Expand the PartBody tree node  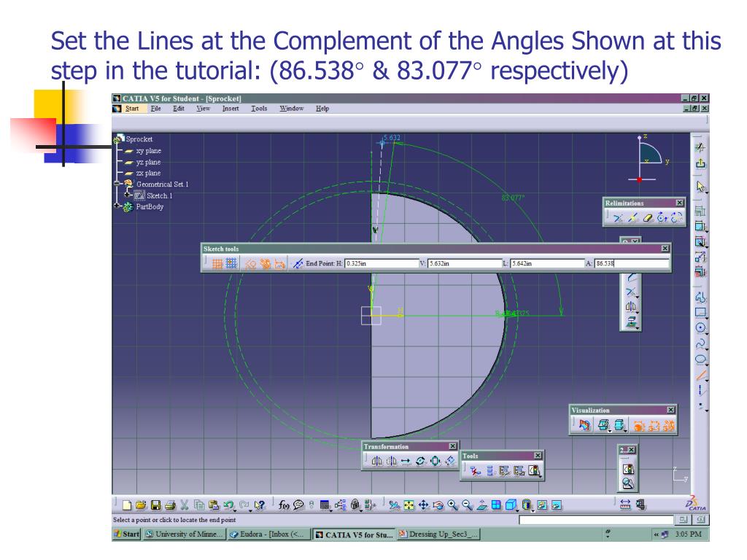pyautogui.click(x=117, y=206)
